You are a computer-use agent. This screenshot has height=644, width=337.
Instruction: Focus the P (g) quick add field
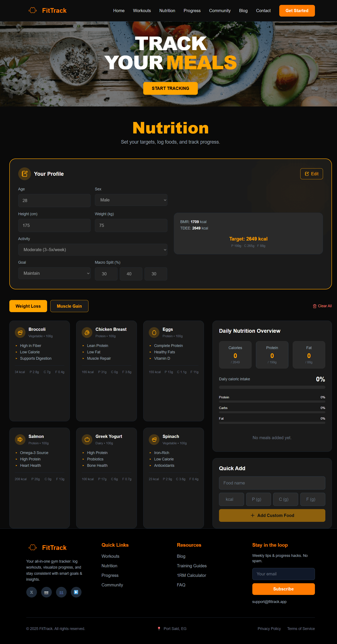pyautogui.click(x=259, y=499)
